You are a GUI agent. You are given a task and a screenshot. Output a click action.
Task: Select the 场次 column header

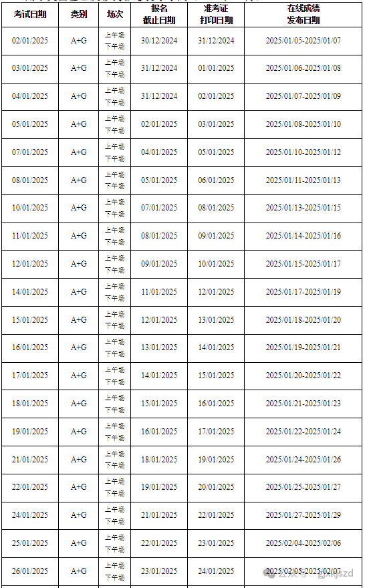coord(115,14)
